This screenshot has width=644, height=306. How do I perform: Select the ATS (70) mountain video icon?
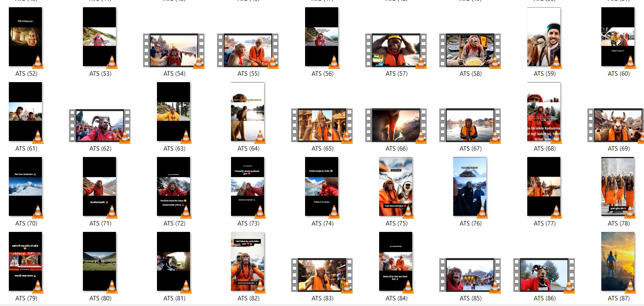[25, 186]
